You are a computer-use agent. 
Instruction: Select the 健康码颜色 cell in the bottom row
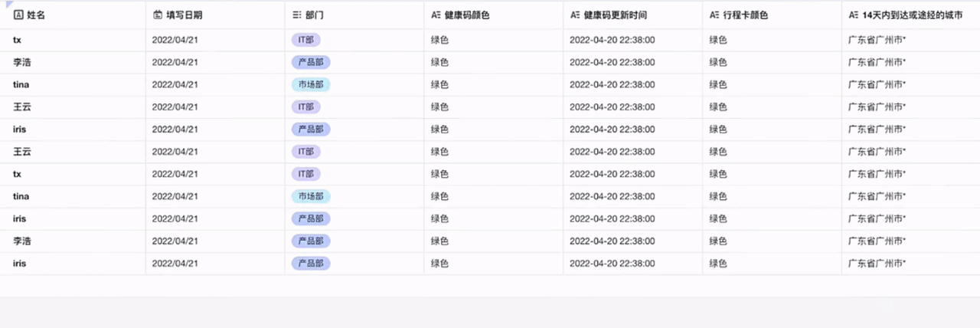pos(439,264)
